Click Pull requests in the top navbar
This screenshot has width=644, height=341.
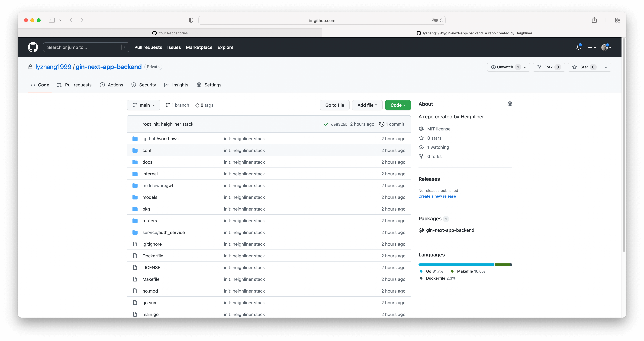[x=148, y=47]
